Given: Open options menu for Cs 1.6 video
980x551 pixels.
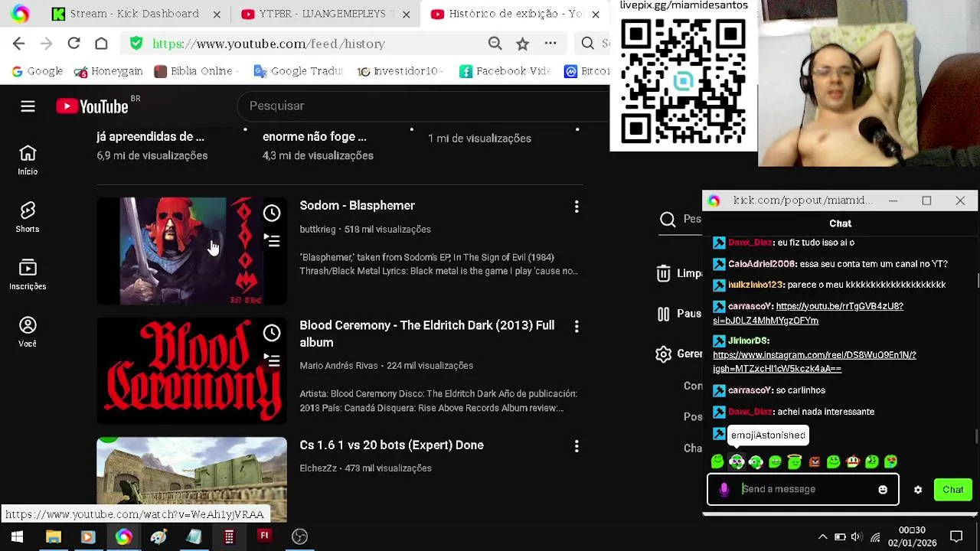Looking at the screenshot, I should coord(577,445).
